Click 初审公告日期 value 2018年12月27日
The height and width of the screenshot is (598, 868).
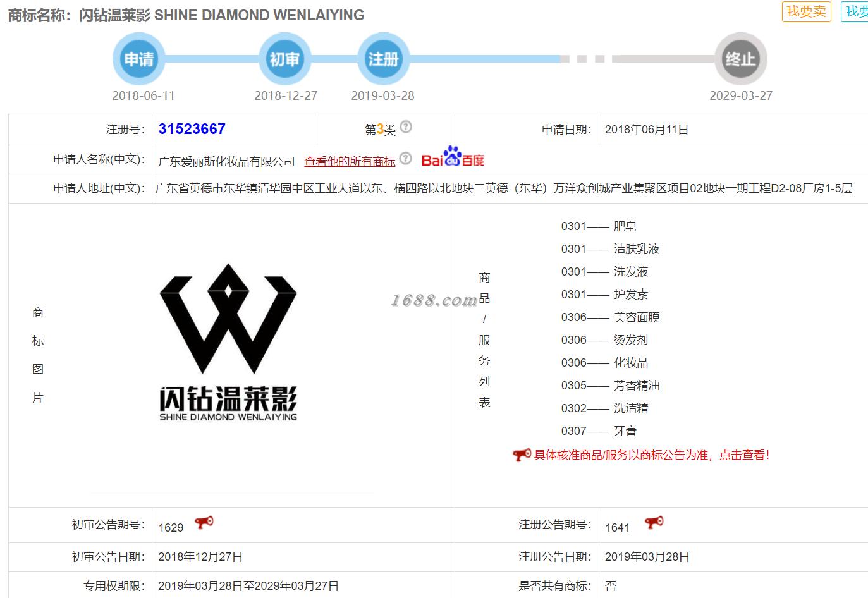pos(200,557)
